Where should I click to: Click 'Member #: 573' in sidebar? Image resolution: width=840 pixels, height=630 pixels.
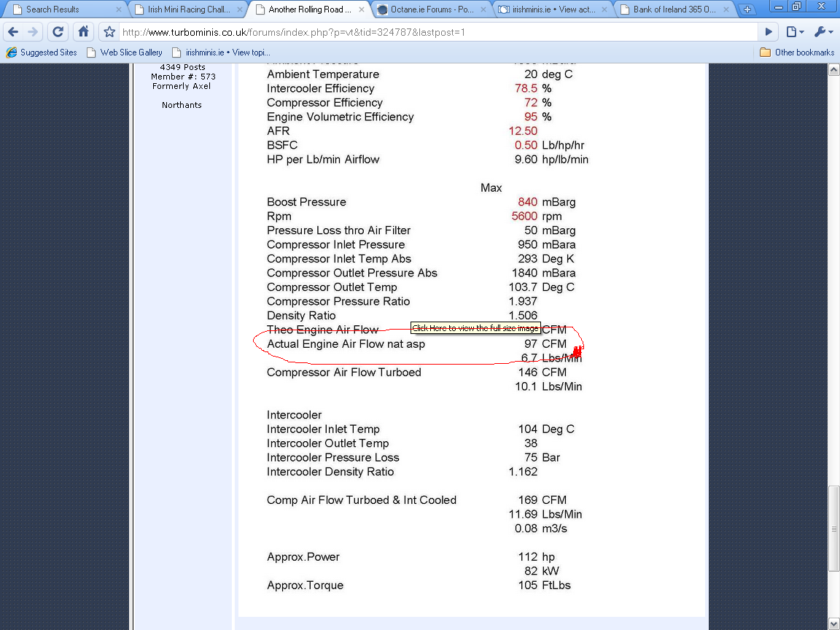pos(183,77)
